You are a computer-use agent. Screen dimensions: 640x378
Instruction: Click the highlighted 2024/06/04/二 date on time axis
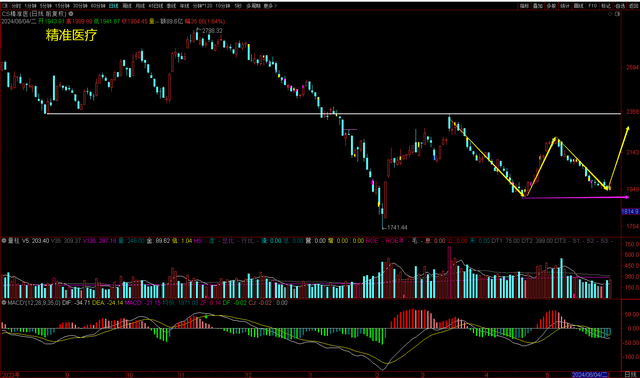590,375
